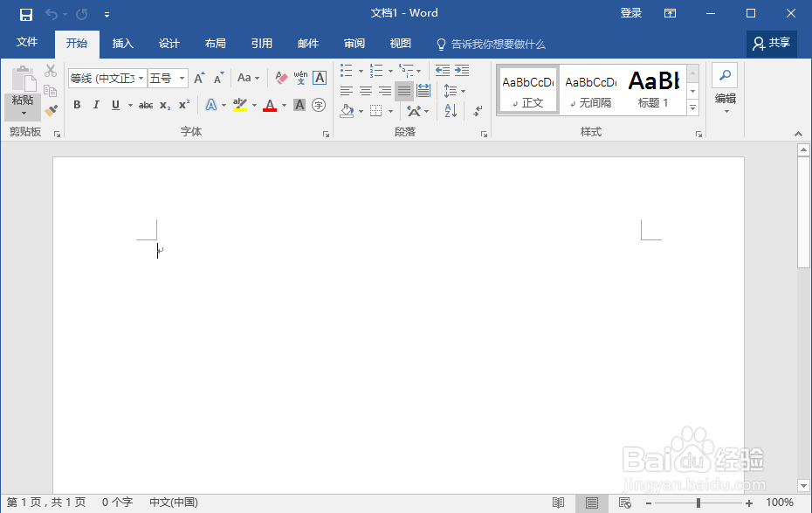
Task: Click the 粘贴 paste icon
Action: pos(24,80)
